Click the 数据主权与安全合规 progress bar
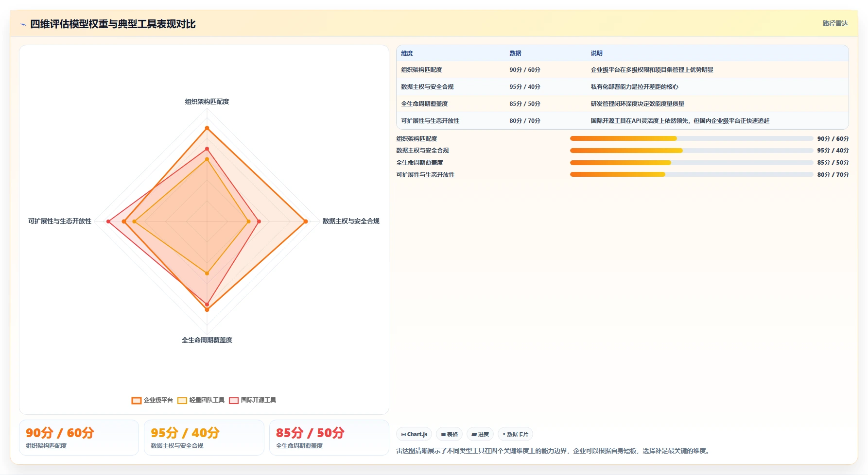Viewport: 868px width, 475px height. click(692, 151)
